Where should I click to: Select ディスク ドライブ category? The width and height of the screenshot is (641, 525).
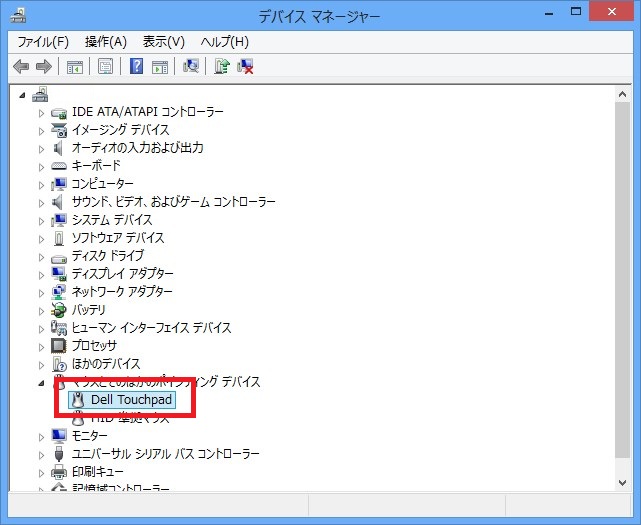click(x=108, y=256)
